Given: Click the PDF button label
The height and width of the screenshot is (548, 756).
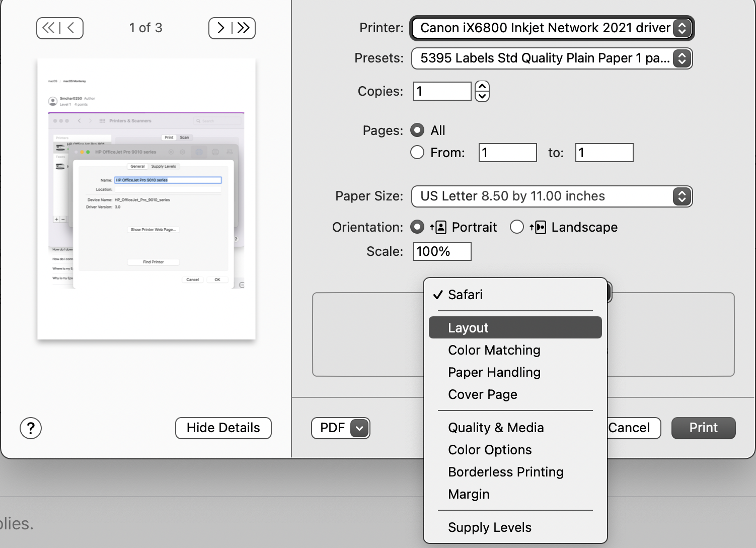Looking at the screenshot, I should (x=332, y=428).
